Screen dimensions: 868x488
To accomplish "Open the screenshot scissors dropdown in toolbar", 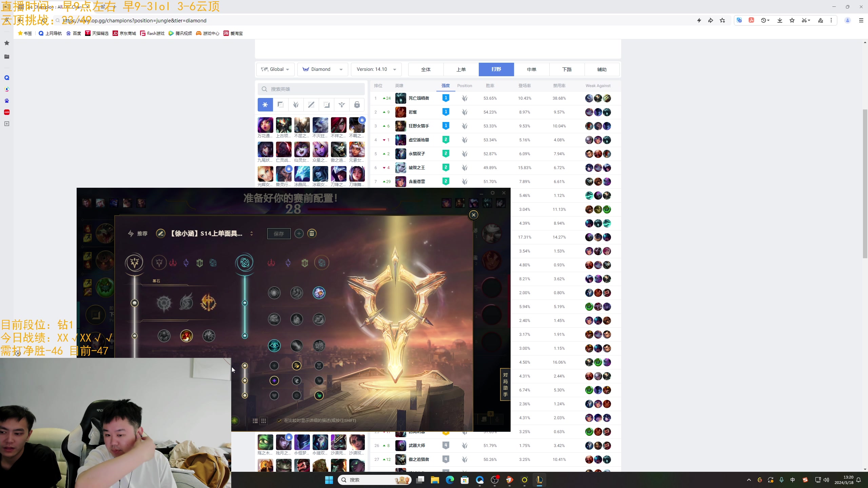I will click(x=806, y=20).
